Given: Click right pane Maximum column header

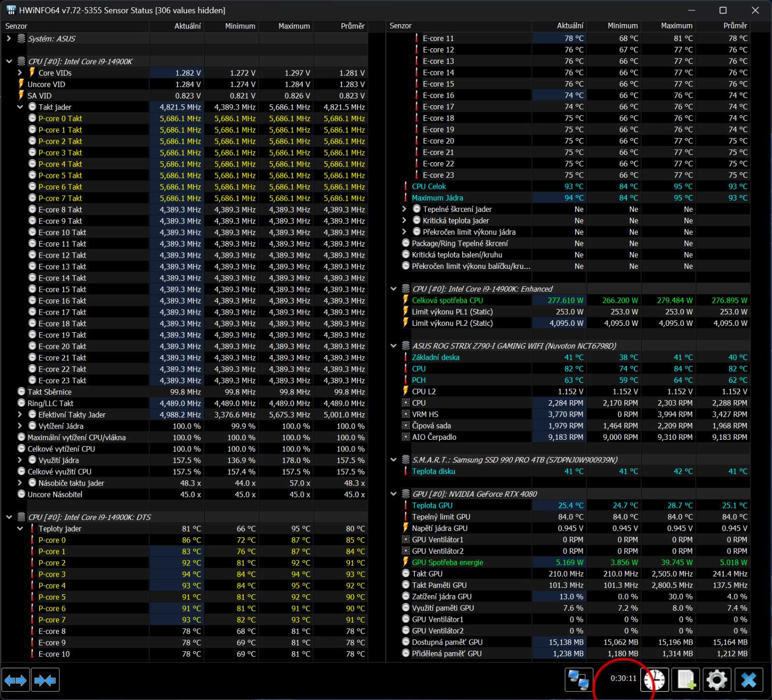Looking at the screenshot, I should click(x=669, y=26).
